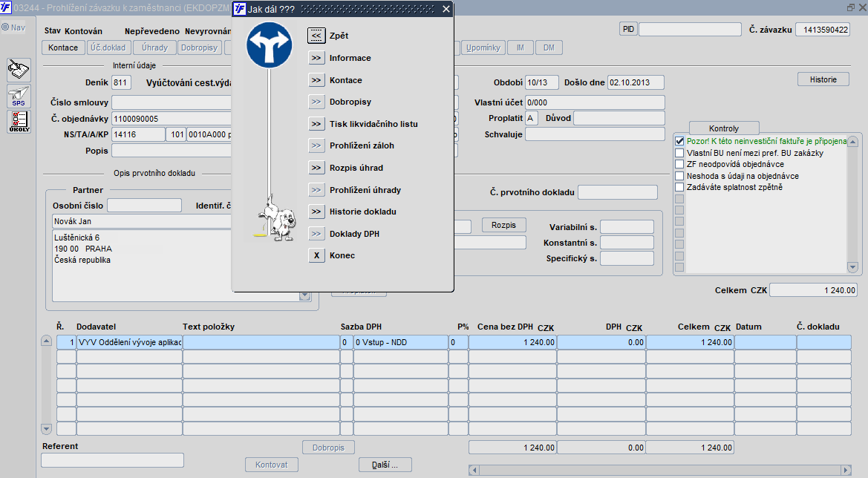Expand the partner address scroll-down arrow

(304, 296)
